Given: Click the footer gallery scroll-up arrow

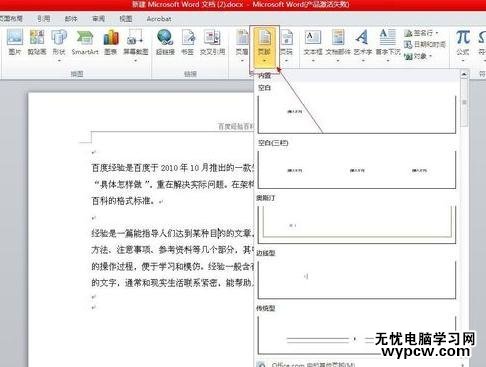Looking at the screenshot, I should [464, 74].
